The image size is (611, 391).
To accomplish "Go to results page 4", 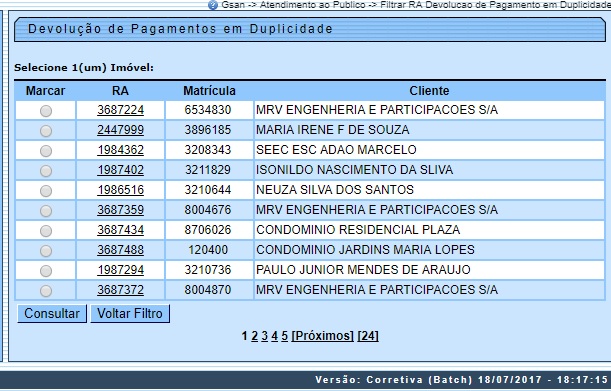I will click(275, 336).
